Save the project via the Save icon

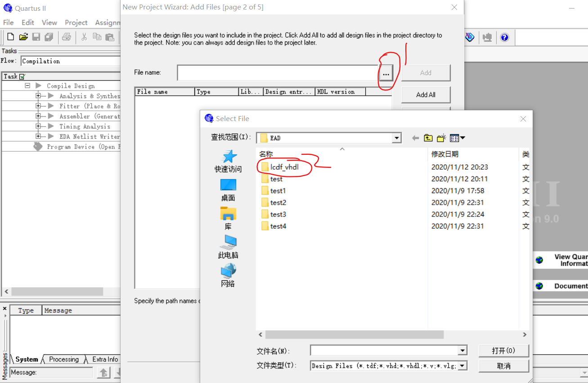(36, 37)
